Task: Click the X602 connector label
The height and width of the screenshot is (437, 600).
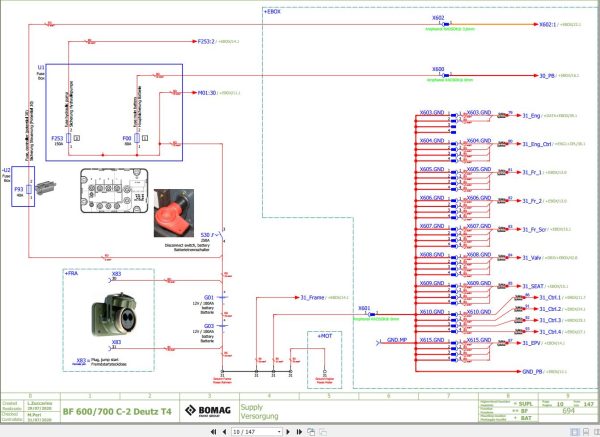Action: point(438,18)
